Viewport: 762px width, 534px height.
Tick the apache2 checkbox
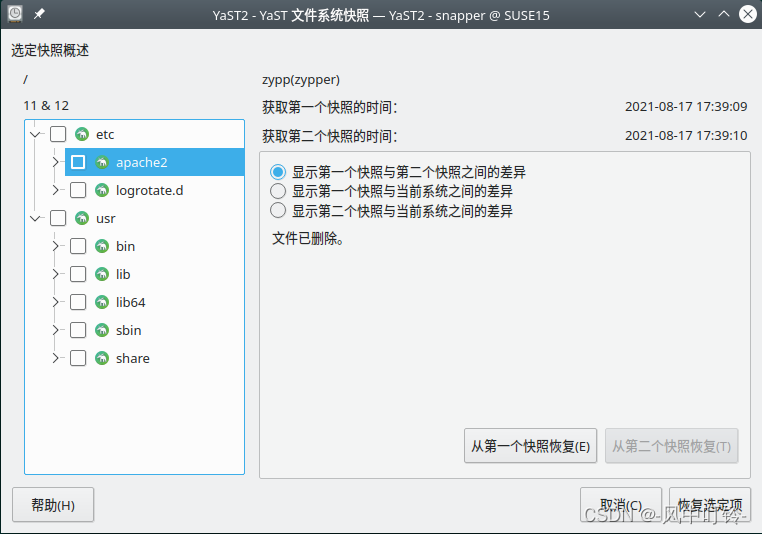(x=78, y=162)
